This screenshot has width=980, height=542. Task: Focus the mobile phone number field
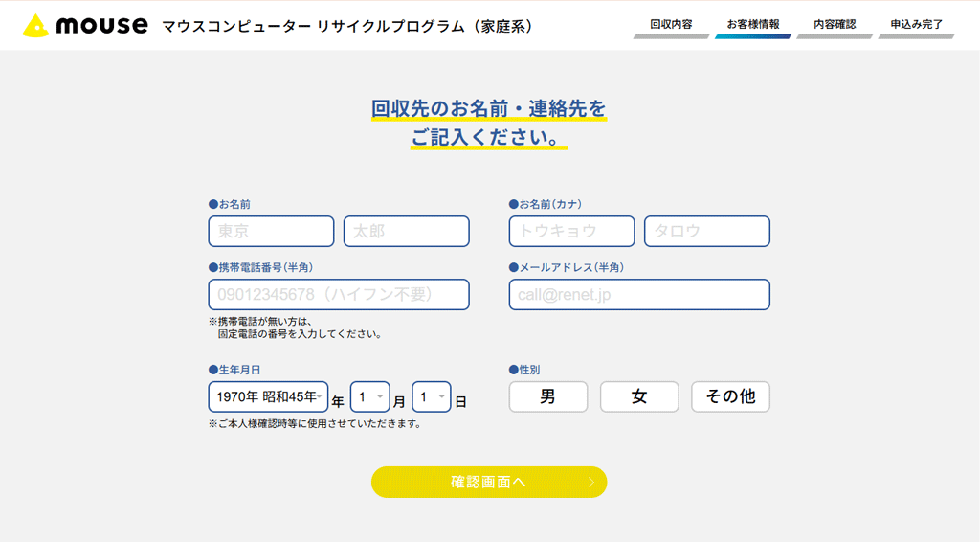pyautogui.click(x=339, y=295)
